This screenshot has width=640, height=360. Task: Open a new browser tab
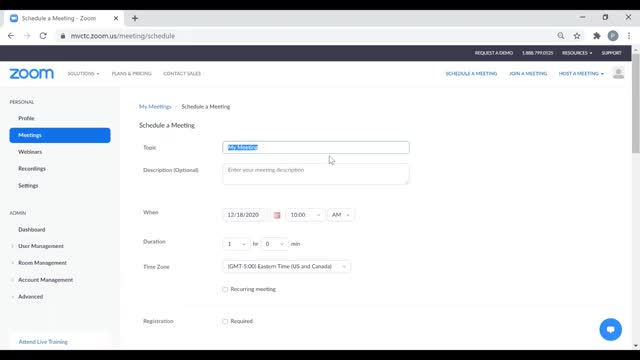135,18
